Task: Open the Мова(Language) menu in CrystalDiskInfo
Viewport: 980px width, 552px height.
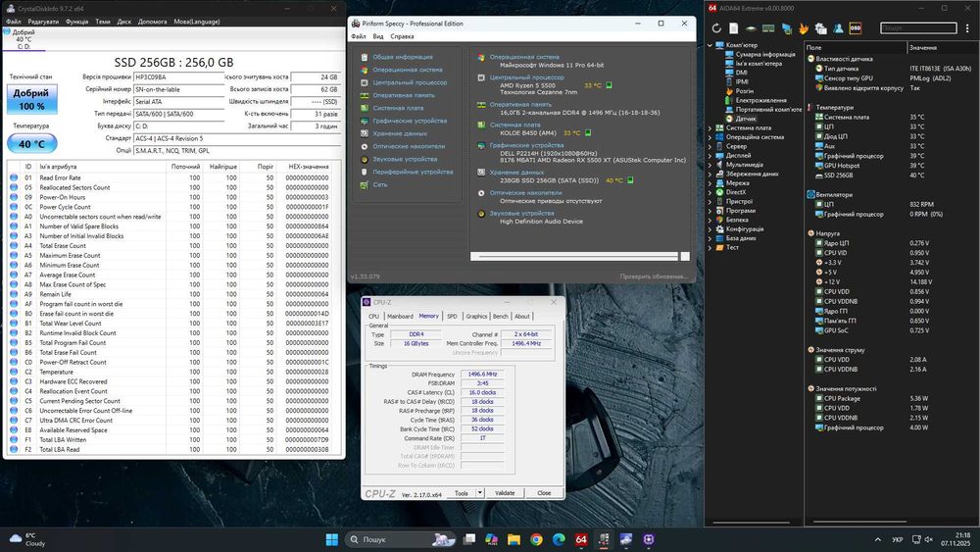Action: 197,22
